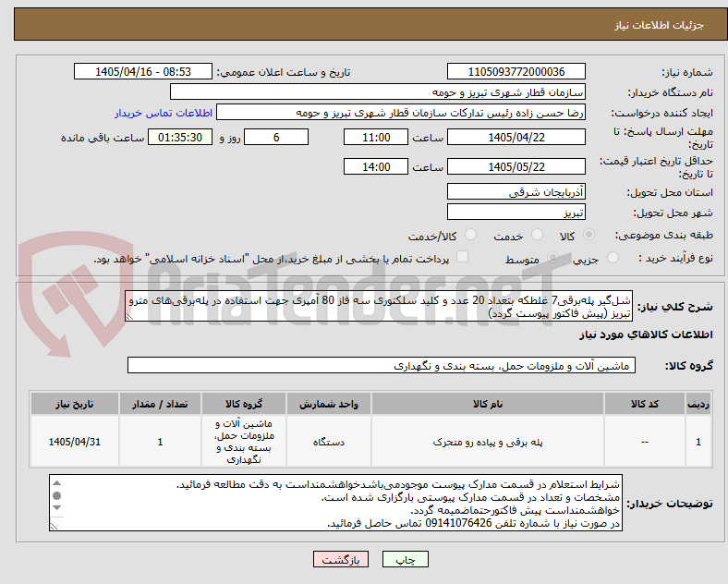Click the بازگشت (back) button
Image resolution: width=728 pixels, height=584 pixels.
341,559
